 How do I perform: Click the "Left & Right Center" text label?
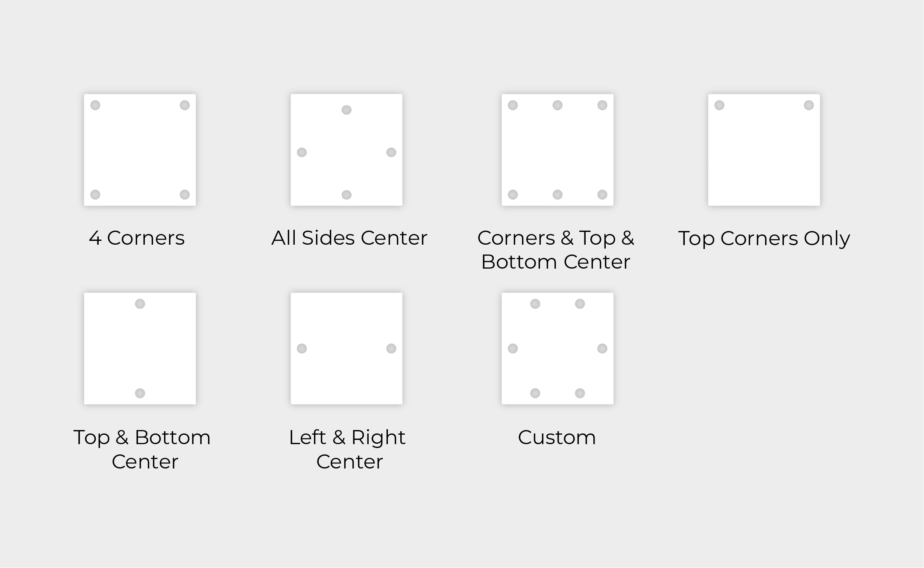tap(347, 449)
